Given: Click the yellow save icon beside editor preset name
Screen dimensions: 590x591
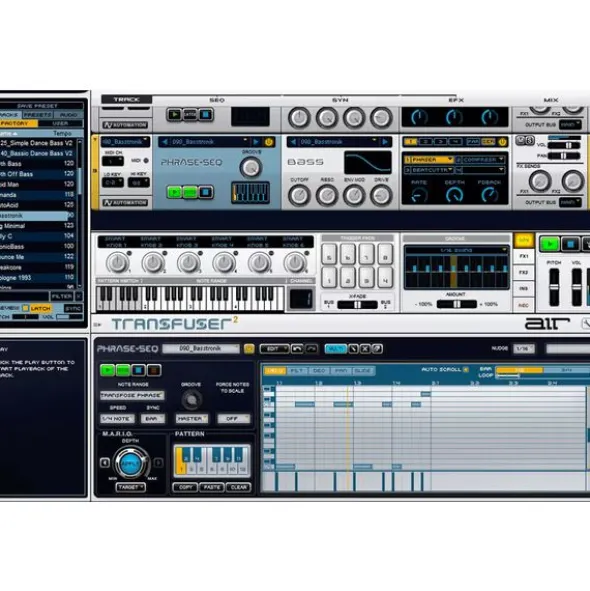Looking at the screenshot, I should point(249,349).
